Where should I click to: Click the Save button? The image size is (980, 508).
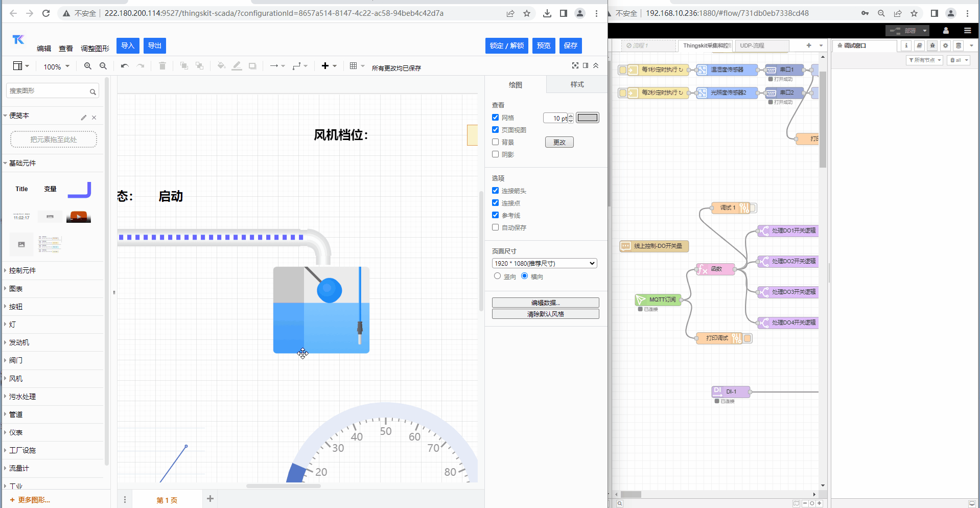coord(571,45)
